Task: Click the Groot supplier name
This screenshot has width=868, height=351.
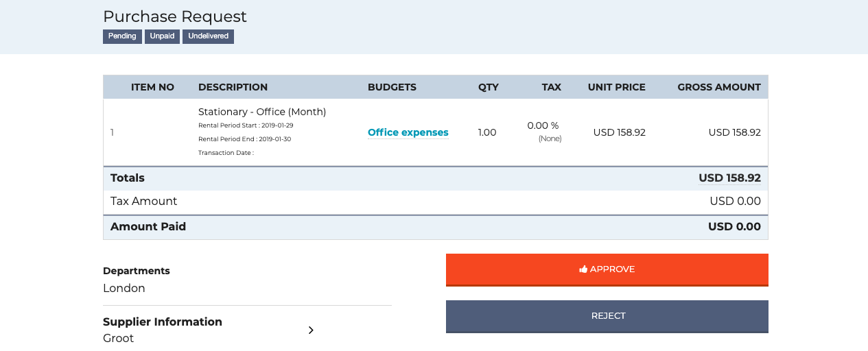Action: 119,338
